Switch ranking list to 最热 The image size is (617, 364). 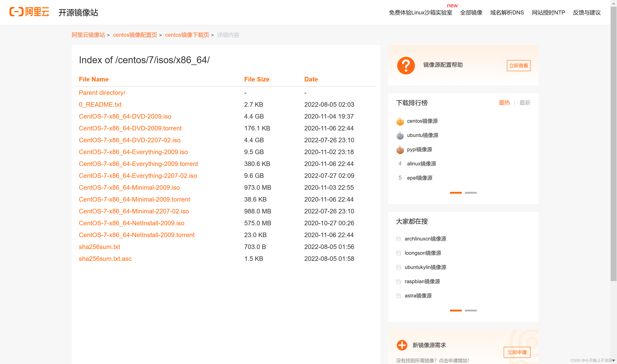pyautogui.click(x=504, y=103)
